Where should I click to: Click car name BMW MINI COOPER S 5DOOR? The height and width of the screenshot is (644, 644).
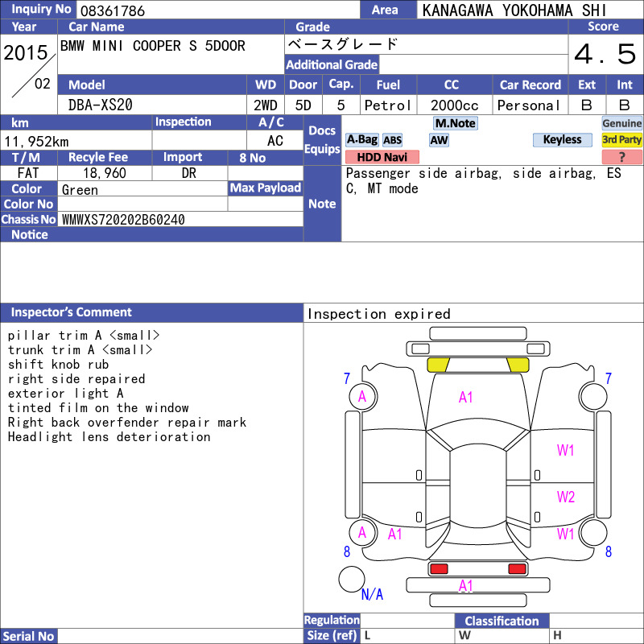[153, 46]
